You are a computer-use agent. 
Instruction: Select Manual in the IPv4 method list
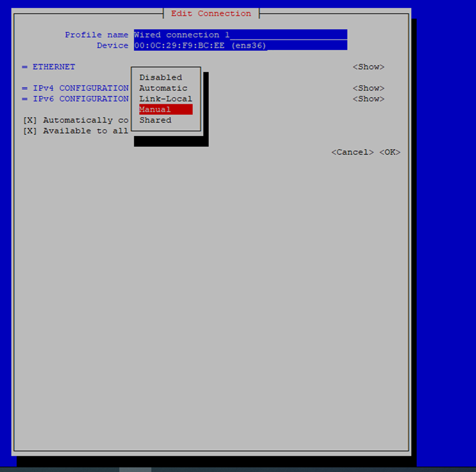pyautogui.click(x=166, y=109)
